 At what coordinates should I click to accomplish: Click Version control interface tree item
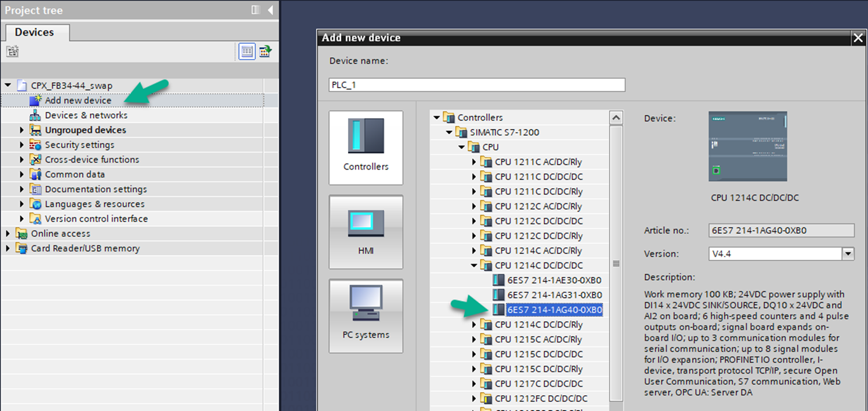(x=96, y=219)
